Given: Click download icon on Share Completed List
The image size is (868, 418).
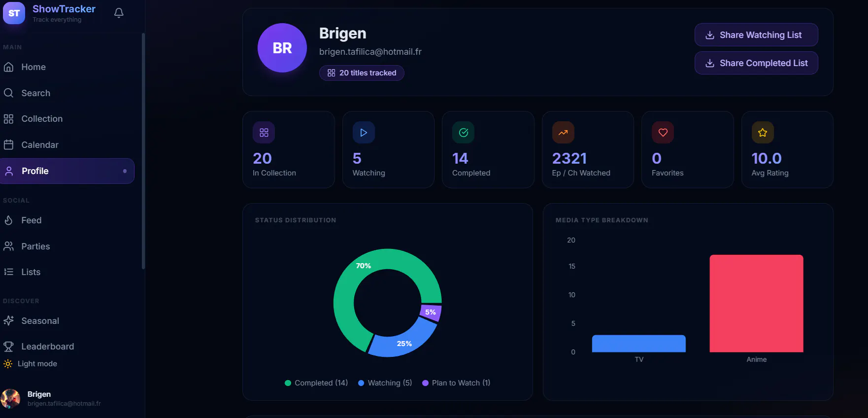Looking at the screenshot, I should [x=710, y=63].
